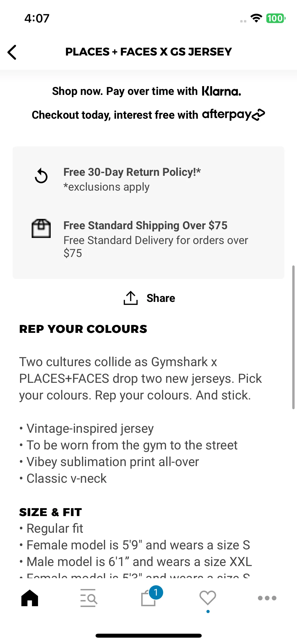
Task: Click the vertical scrollbar indicator
Action: [x=293, y=337]
